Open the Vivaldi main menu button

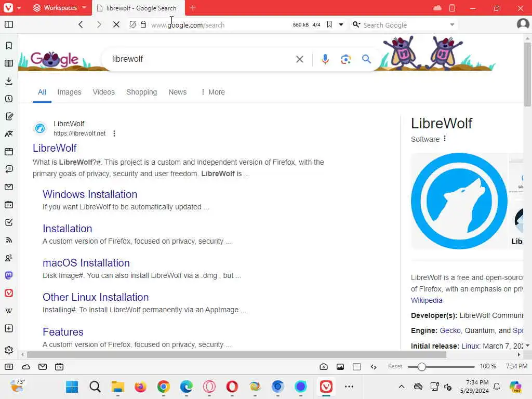coord(8,7)
